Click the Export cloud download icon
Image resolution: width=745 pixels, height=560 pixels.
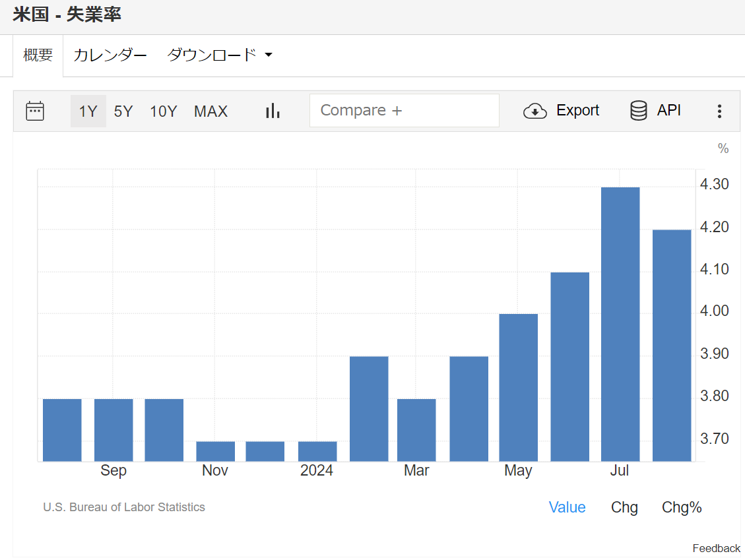[x=534, y=111]
